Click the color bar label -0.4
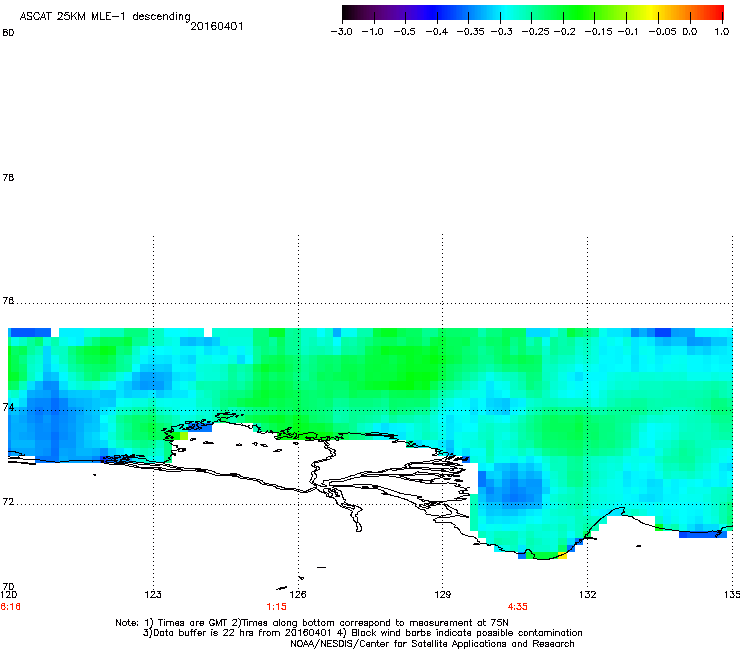This screenshot has height=650, width=740. [437, 32]
